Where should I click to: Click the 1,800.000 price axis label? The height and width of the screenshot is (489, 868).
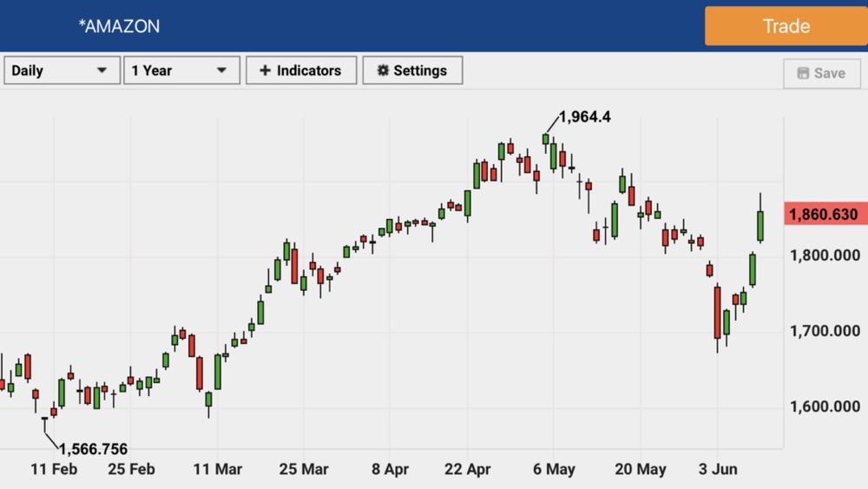[x=825, y=255]
